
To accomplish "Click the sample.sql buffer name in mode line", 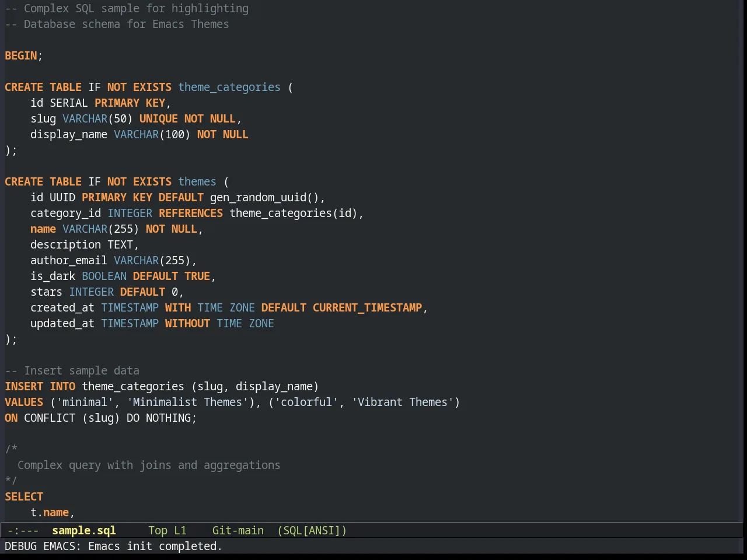I will tap(84, 530).
